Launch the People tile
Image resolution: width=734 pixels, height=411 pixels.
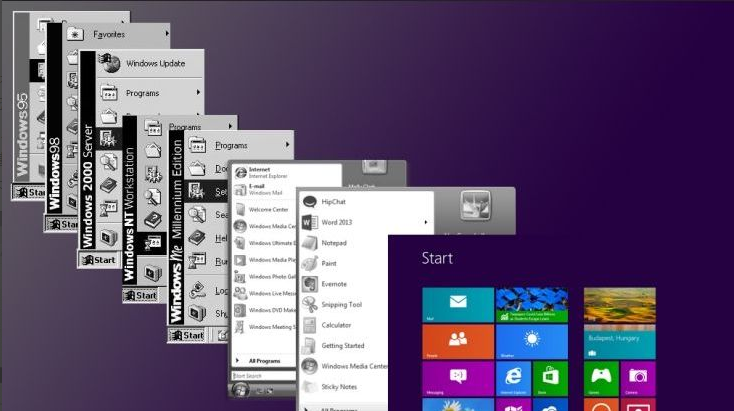click(x=458, y=341)
